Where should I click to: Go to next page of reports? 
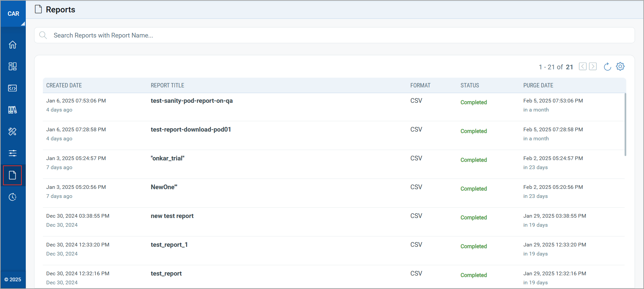coord(593,66)
